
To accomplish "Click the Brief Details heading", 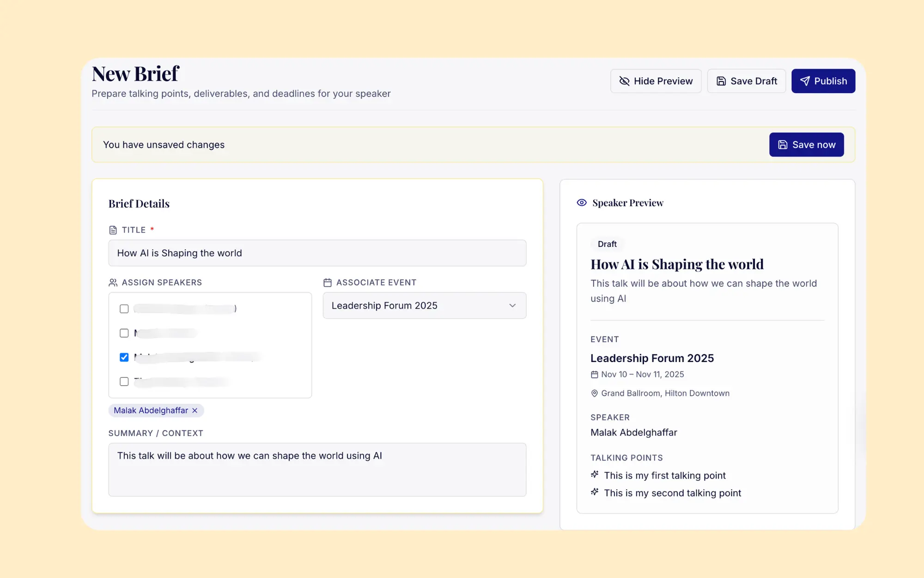I will [139, 204].
